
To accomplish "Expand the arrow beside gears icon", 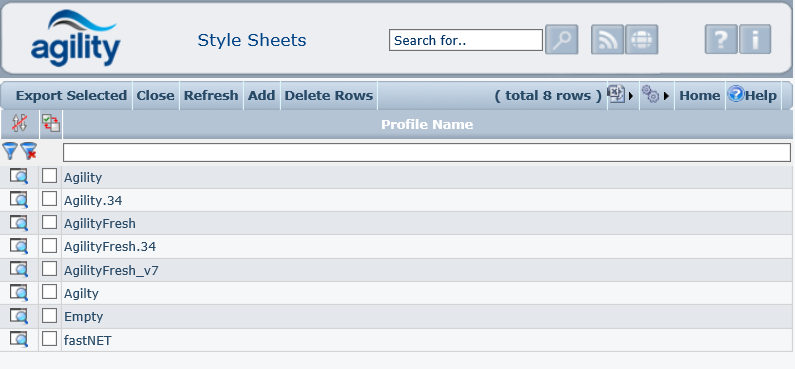I will (666, 96).
